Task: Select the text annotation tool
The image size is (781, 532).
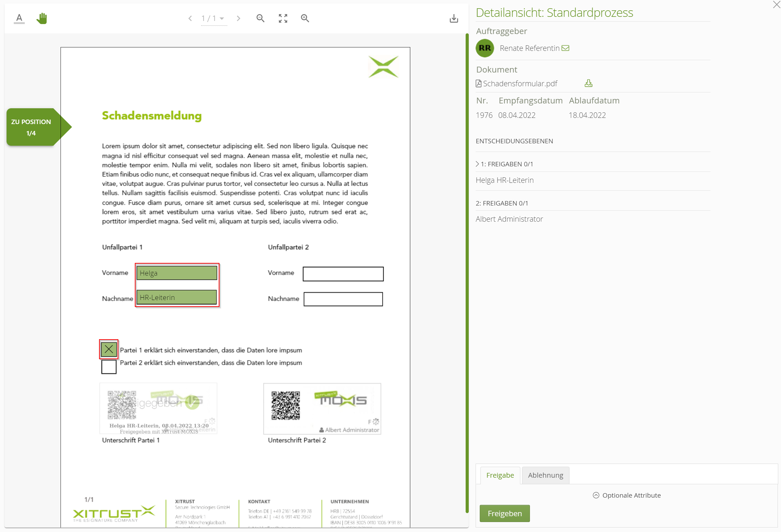Action: click(19, 18)
